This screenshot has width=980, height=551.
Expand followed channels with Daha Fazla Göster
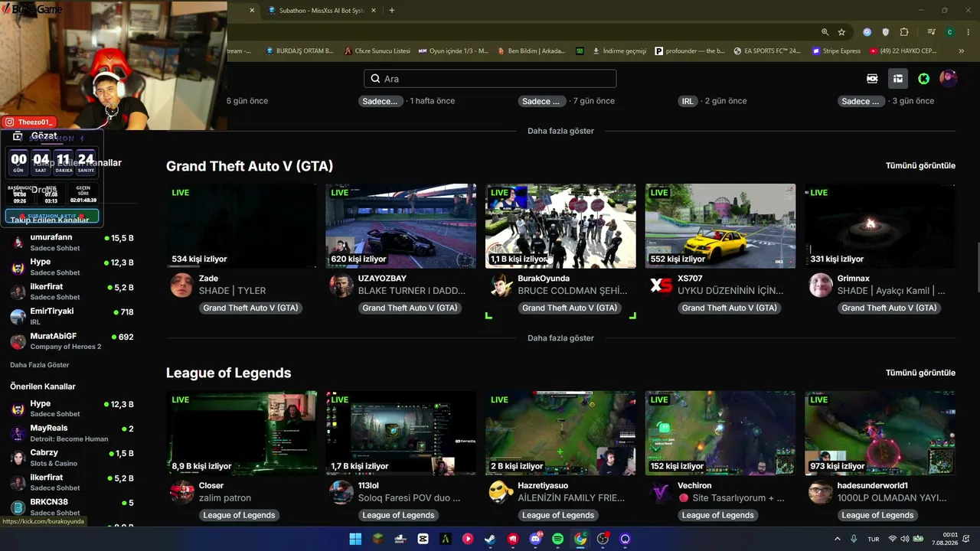(40, 365)
